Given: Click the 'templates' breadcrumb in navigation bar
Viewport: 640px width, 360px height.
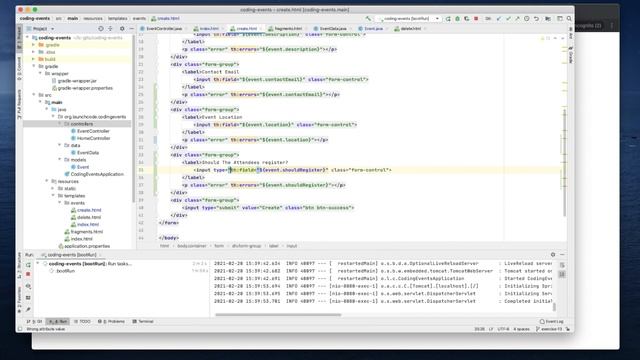Looking at the screenshot, I should coord(118,18).
